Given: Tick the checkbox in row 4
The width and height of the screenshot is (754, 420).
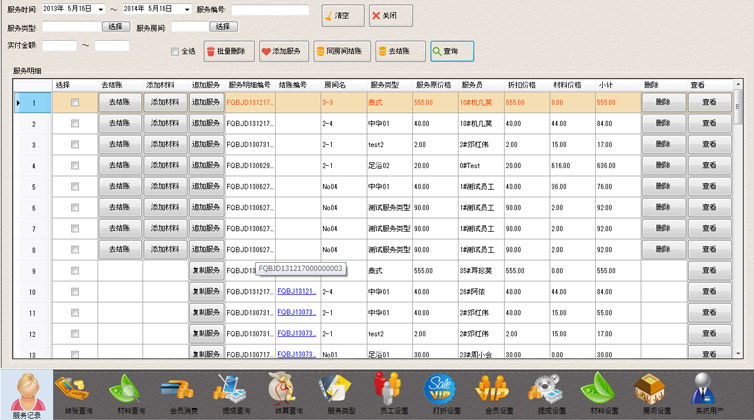Looking at the screenshot, I should (75, 165).
